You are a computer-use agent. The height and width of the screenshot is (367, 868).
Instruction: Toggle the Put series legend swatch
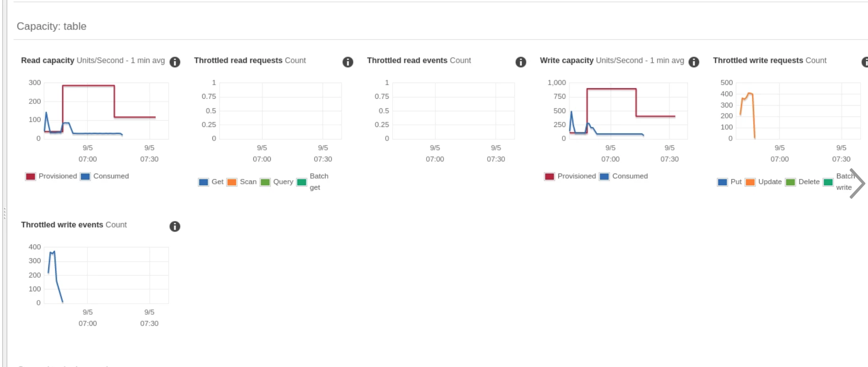click(722, 182)
